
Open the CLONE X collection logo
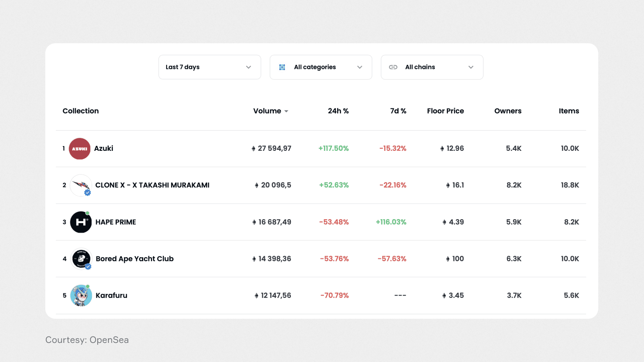tap(80, 185)
